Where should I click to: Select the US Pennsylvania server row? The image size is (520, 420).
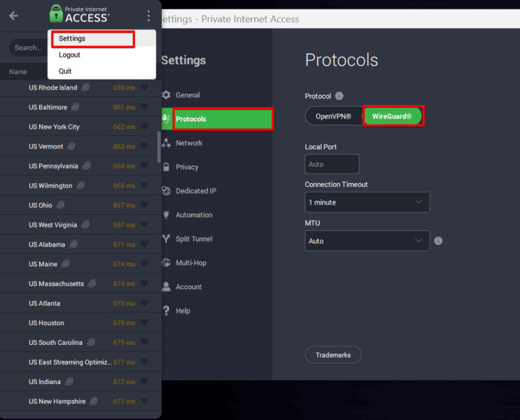click(81, 166)
